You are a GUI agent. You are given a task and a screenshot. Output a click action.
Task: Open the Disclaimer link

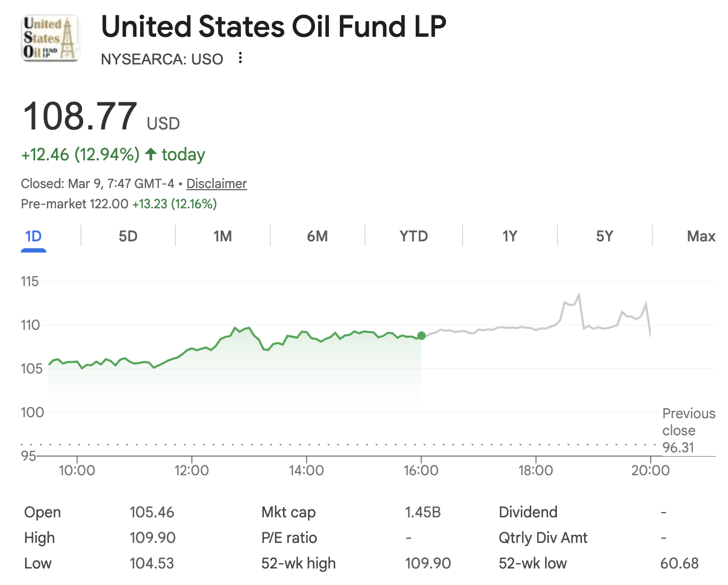216,184
